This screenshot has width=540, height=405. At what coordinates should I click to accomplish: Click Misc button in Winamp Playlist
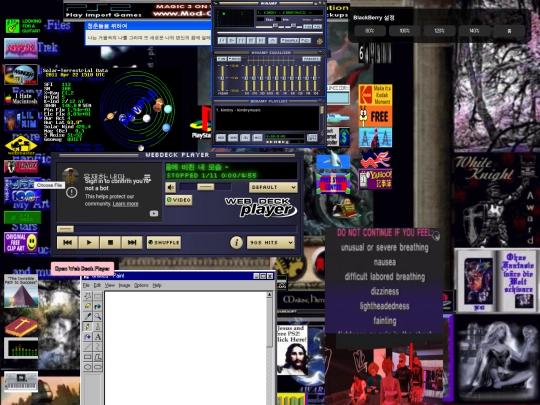click(257, 138)
